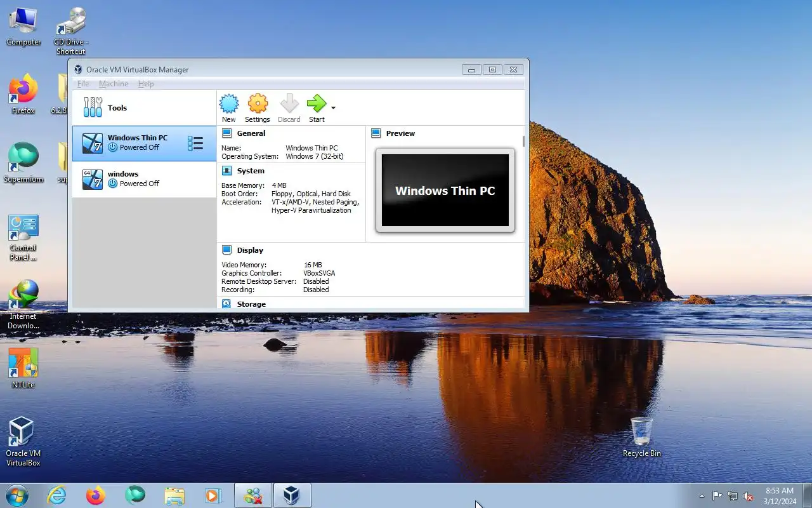The height and width of the screenshot is (508, 812).
Task: Click the General section header
Action: pyautogui.click(x=251, y=133)
